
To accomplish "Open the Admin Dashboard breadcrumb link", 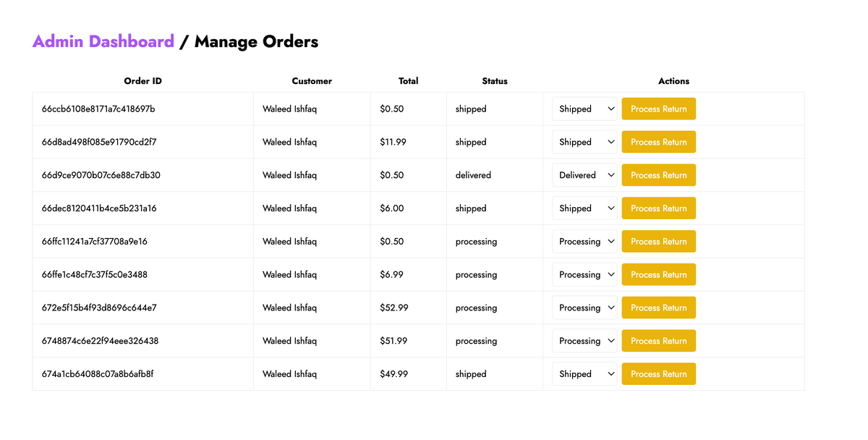I will coord(103,41).
